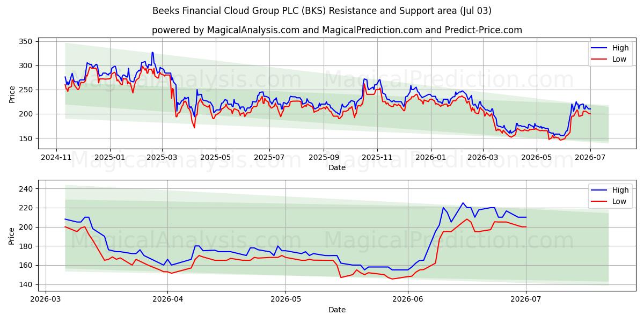Screen dimensions: 644x322
Task: Click '2025-03' tick on top chart
Action: coord(162,158)
